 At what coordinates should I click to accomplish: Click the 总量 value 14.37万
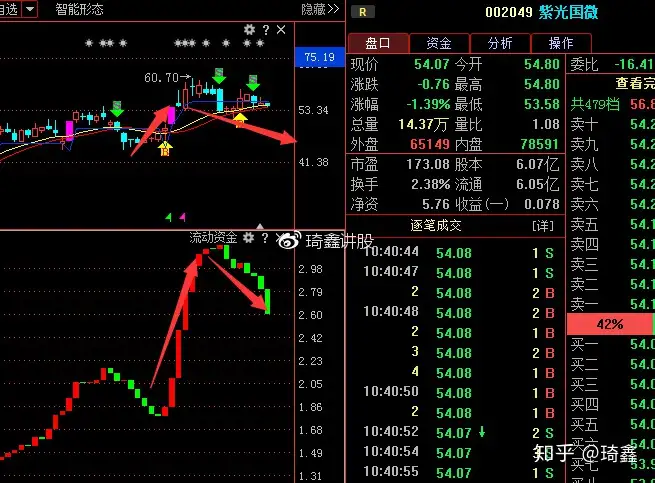click(x=423, y=124)
